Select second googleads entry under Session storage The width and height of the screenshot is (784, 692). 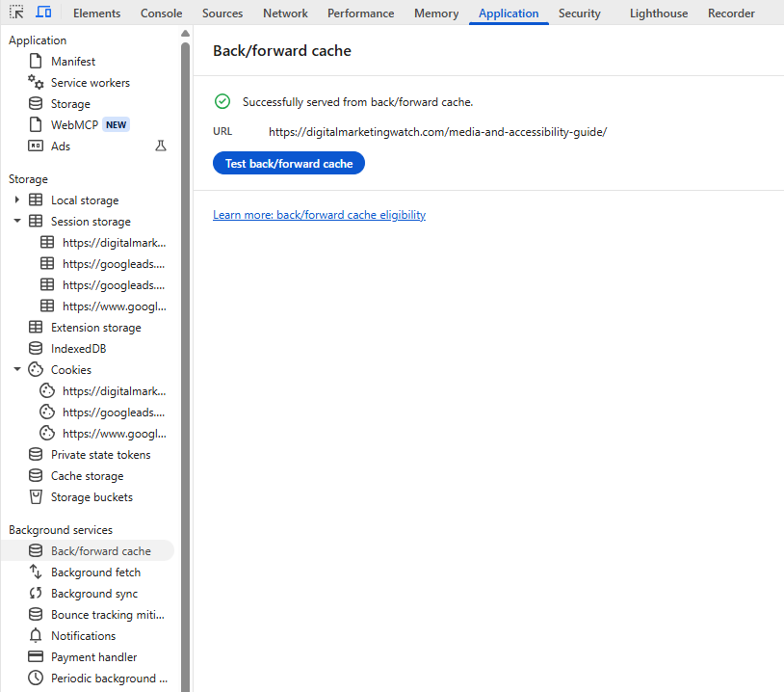click(x=114, y=285)
